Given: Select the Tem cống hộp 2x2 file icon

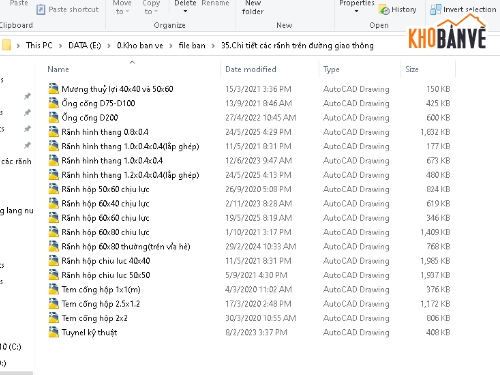Looking at the screenshot, I should click(x=53, y=318).
